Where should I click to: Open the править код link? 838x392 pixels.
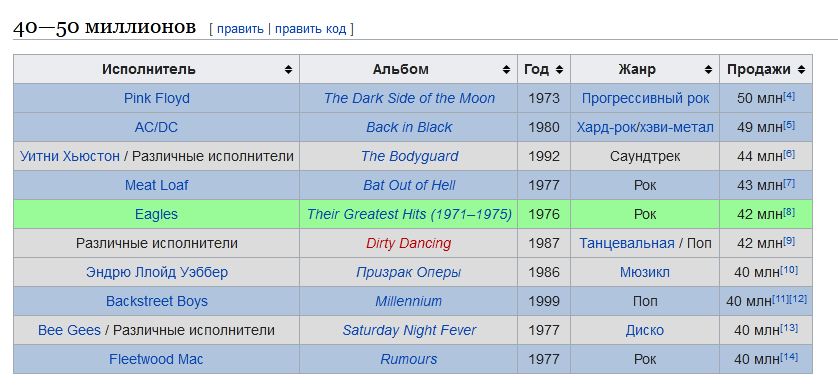coord(311,29)
